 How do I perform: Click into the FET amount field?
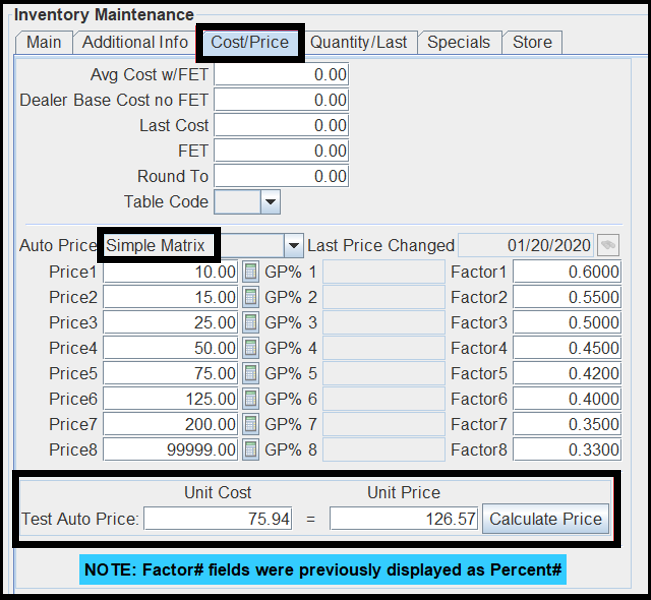pyautogui.click(x=281, y=151)
